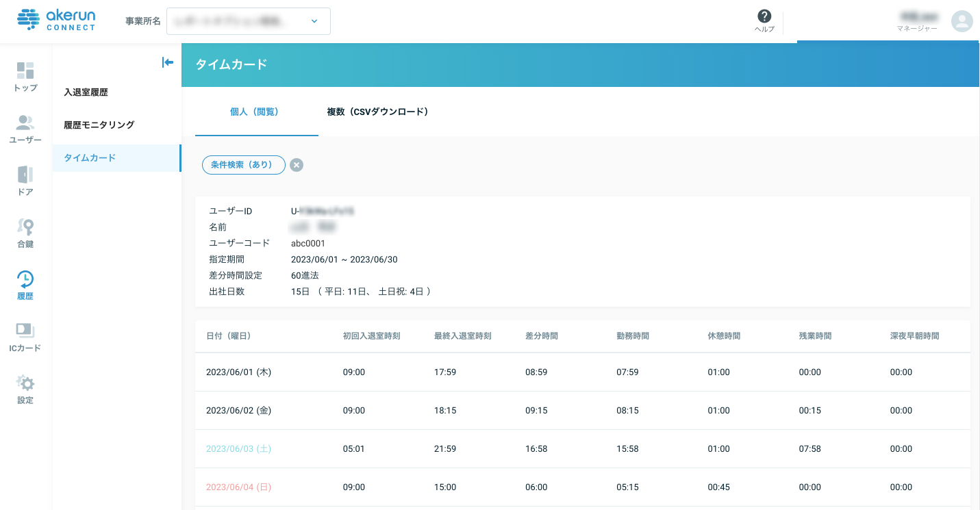Click the 00:15 overtime value

click(x=809, y=411)
